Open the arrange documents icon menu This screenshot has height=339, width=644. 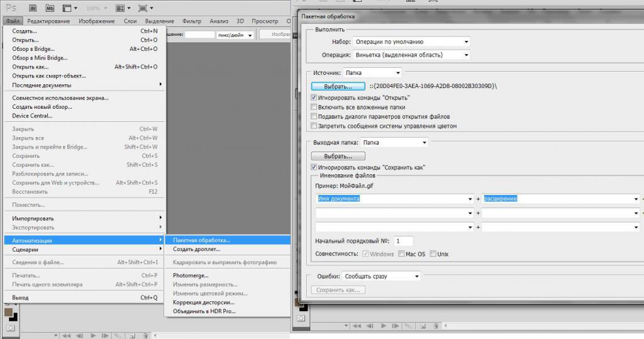[123, 8]
